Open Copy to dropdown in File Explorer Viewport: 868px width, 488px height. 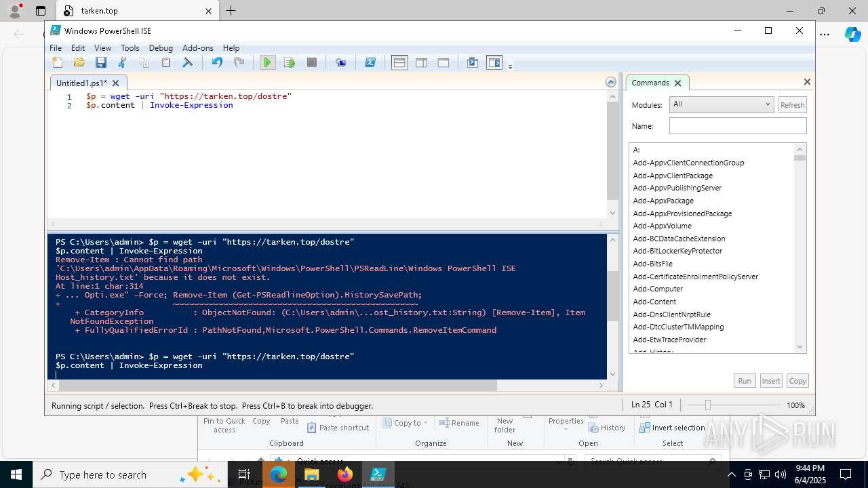[406, 423]
